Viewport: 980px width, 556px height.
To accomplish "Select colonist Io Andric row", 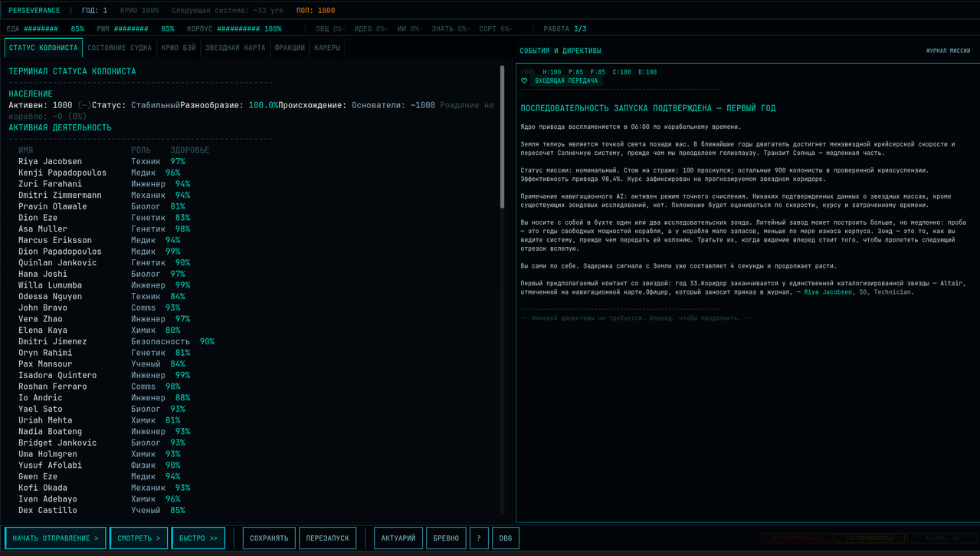I will [104, 398].
